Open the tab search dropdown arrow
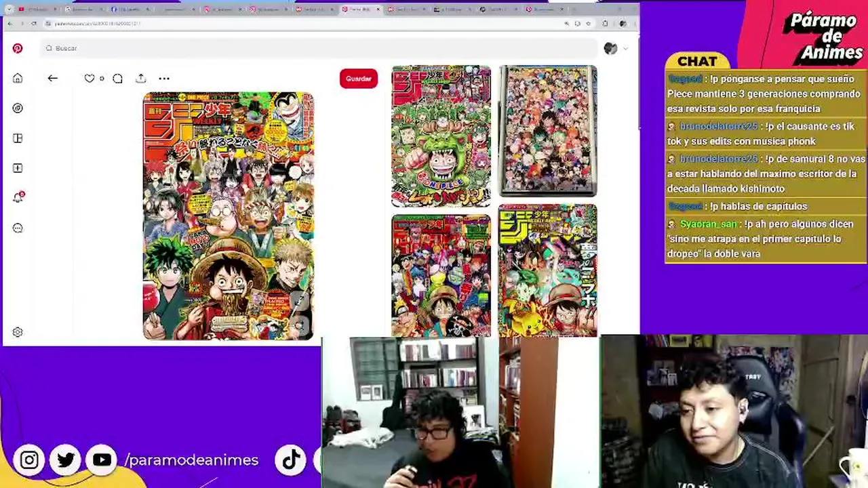This screenshot has width=868, height=488. click(9, 9)
